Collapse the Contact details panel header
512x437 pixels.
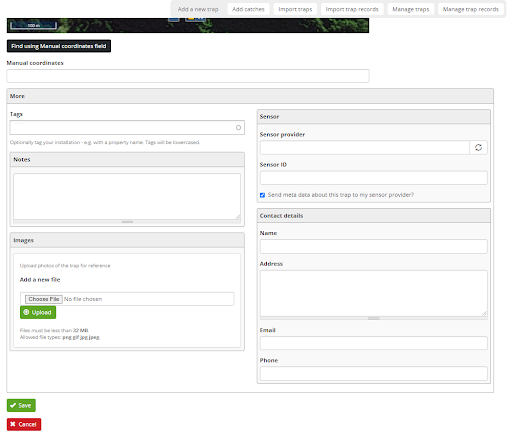pyautogui.click(x=374, y=216)
